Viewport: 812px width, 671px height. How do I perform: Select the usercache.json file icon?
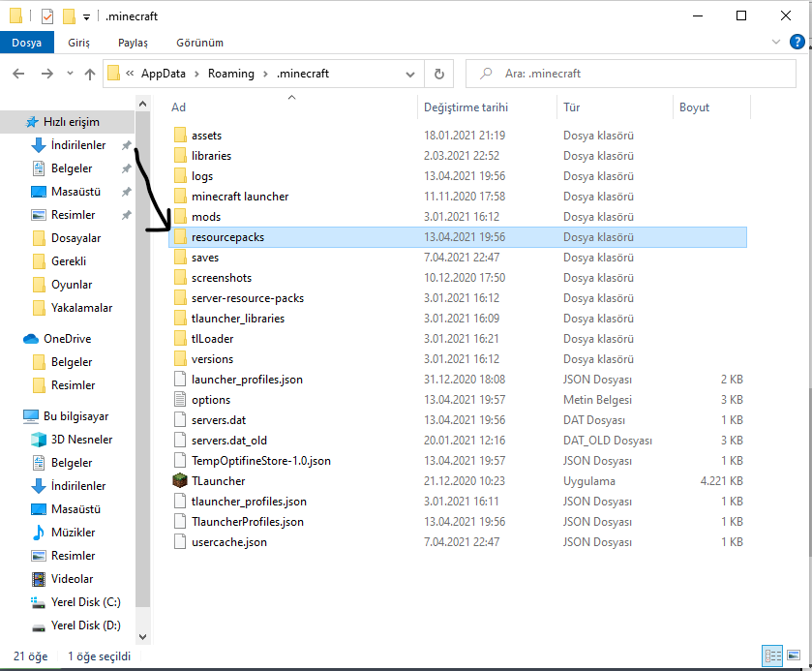(x=180, y=542)
